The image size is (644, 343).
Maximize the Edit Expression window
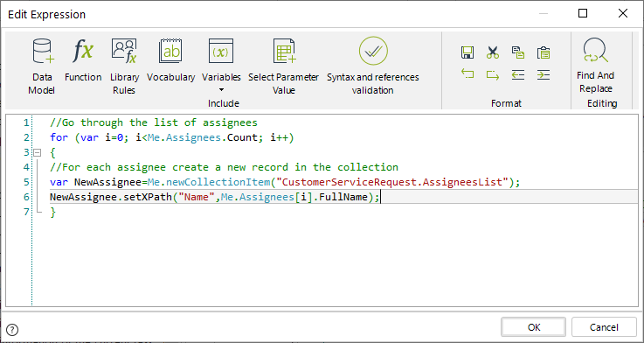[582, 14]
